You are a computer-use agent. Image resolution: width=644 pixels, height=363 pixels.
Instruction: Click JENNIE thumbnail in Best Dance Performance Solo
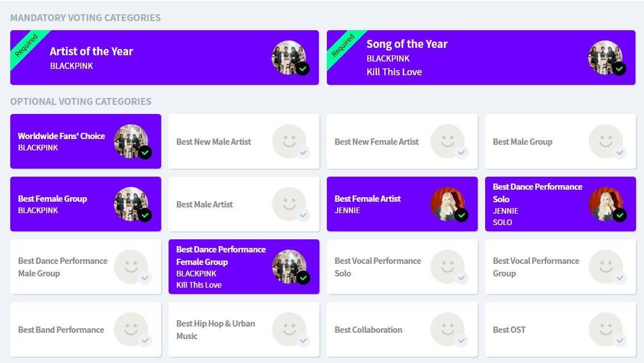[606, 204]
